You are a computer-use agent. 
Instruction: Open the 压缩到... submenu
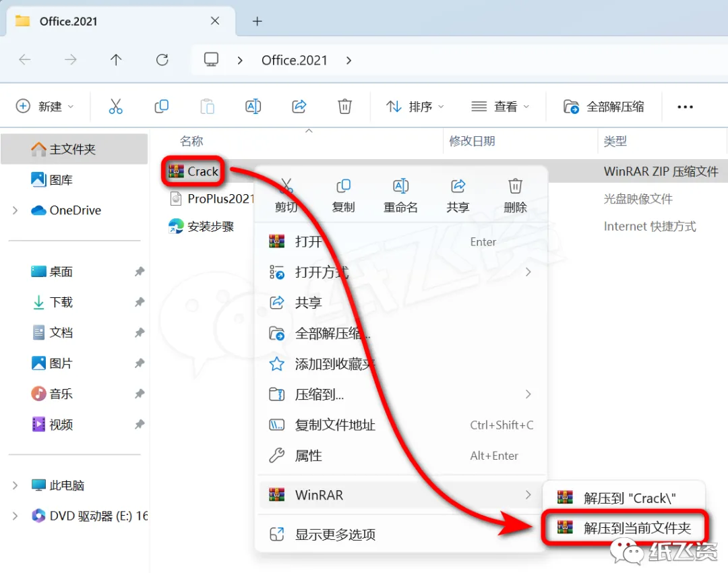(402, 394)
